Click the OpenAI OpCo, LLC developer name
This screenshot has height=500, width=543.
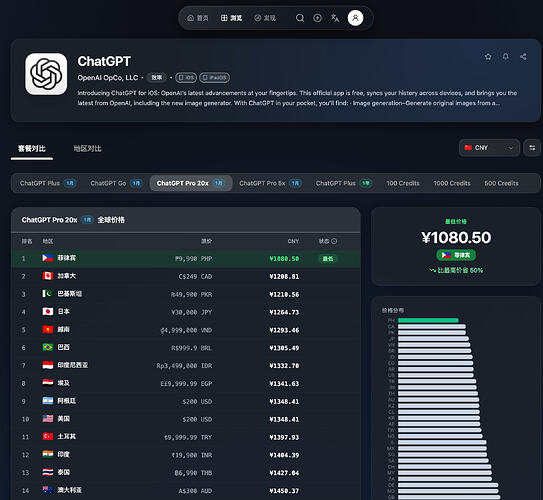(108, 78)
